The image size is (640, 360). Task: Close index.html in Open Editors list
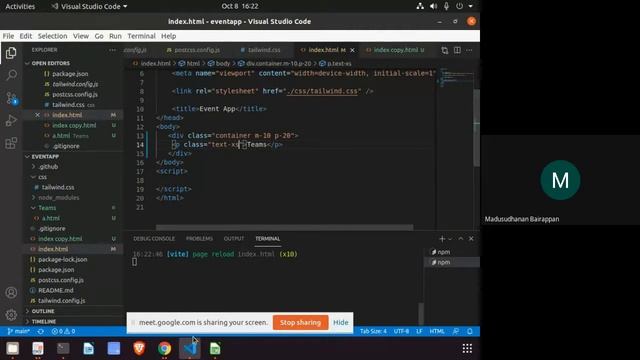click(x=37, y=115)
